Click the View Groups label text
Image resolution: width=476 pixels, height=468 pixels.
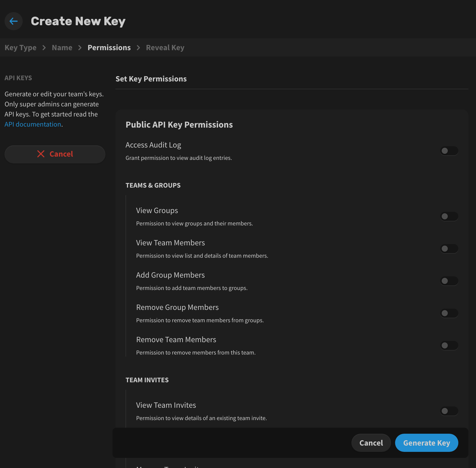157,211
